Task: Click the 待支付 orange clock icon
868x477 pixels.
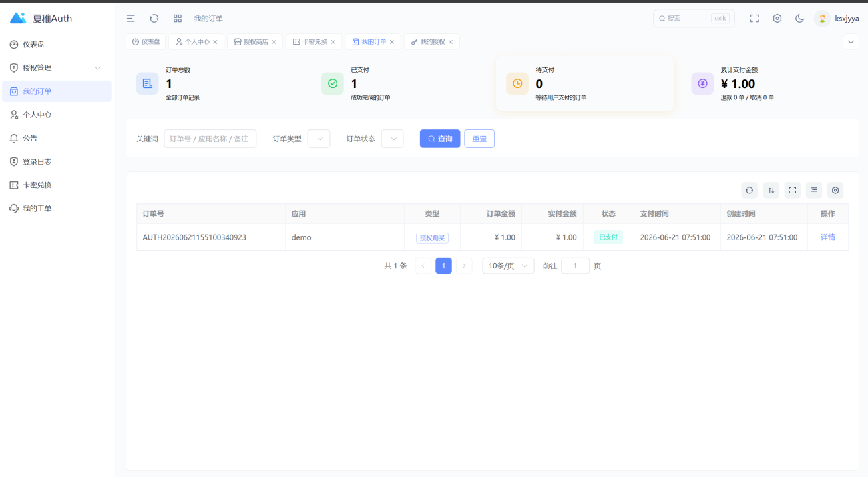Action: (x=517, y=83)
